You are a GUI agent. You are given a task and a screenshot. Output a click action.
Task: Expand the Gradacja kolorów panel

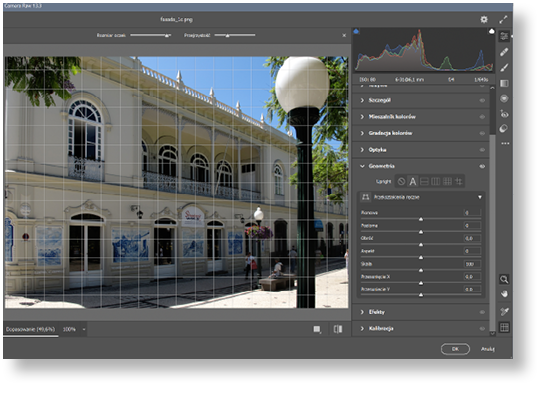click(x=362, y=133)
